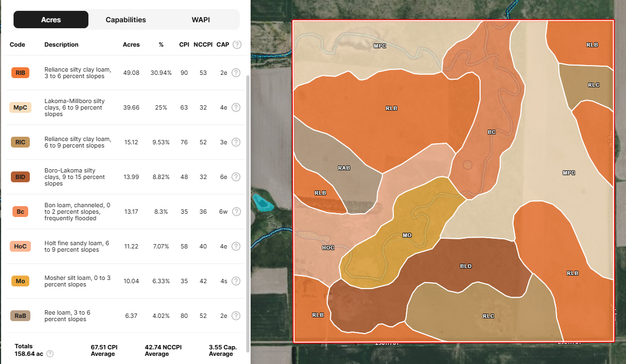This screenshot has width=626, height=364.
Task: Select the Bc soil code badge
Action: [x=21, y=212]
